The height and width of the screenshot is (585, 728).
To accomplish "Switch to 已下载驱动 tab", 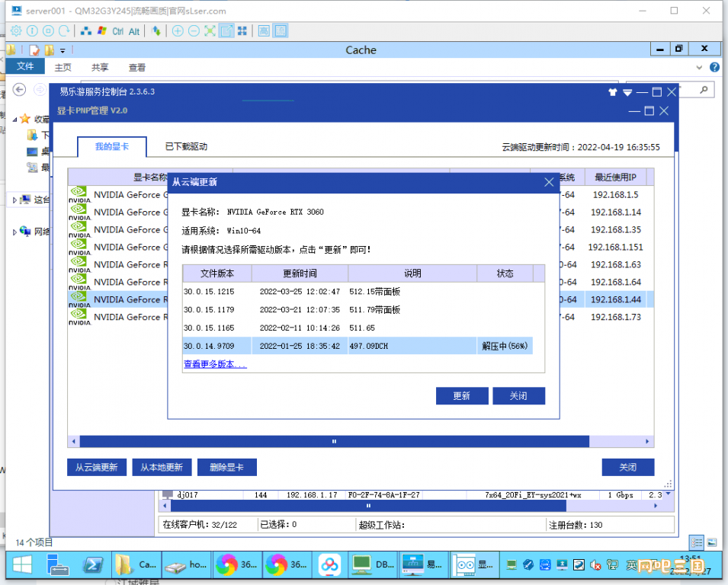I will click(x=186, y=146).
